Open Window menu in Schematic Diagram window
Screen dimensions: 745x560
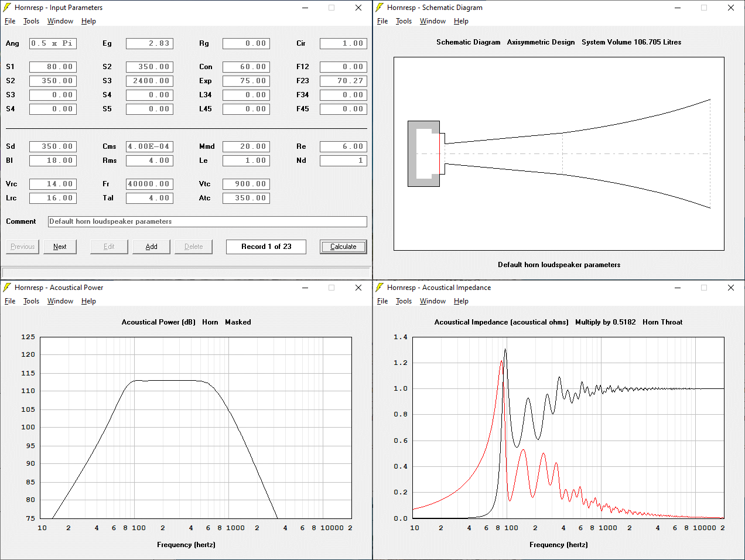coord(433,21)
